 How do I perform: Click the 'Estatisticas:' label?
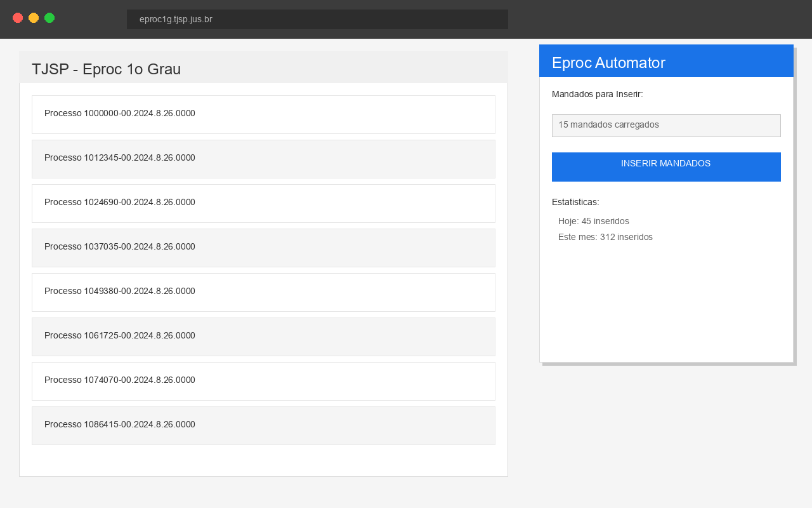point(575,202)
